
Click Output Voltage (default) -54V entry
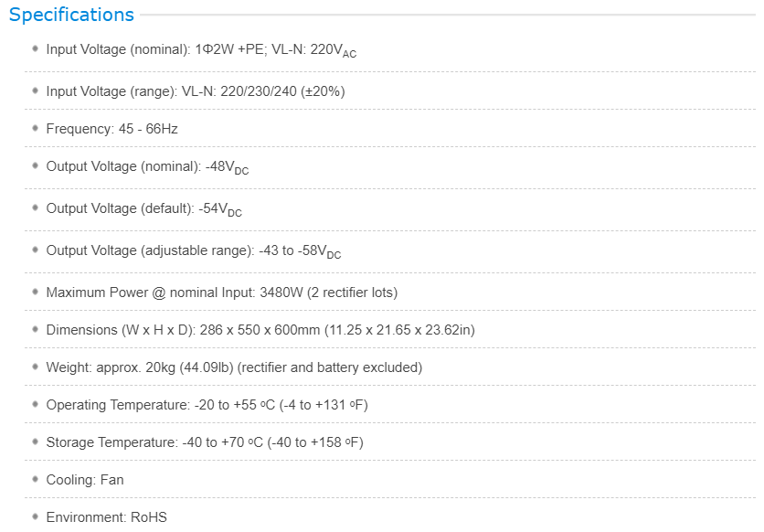pos(143,209)
